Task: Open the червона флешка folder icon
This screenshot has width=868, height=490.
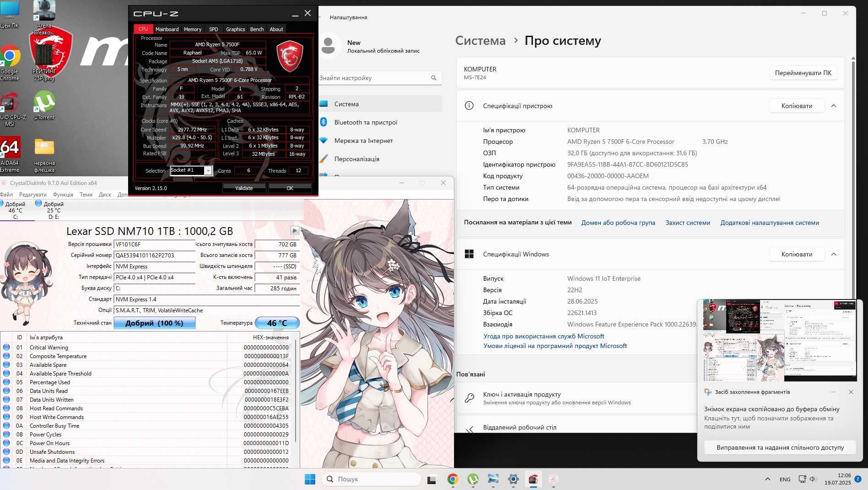Action: (x=44, y=155)
